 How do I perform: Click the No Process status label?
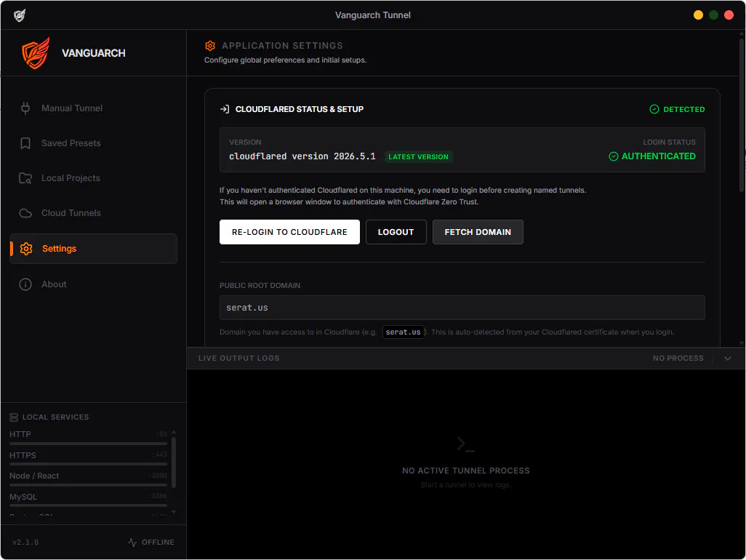coord(678,359)
